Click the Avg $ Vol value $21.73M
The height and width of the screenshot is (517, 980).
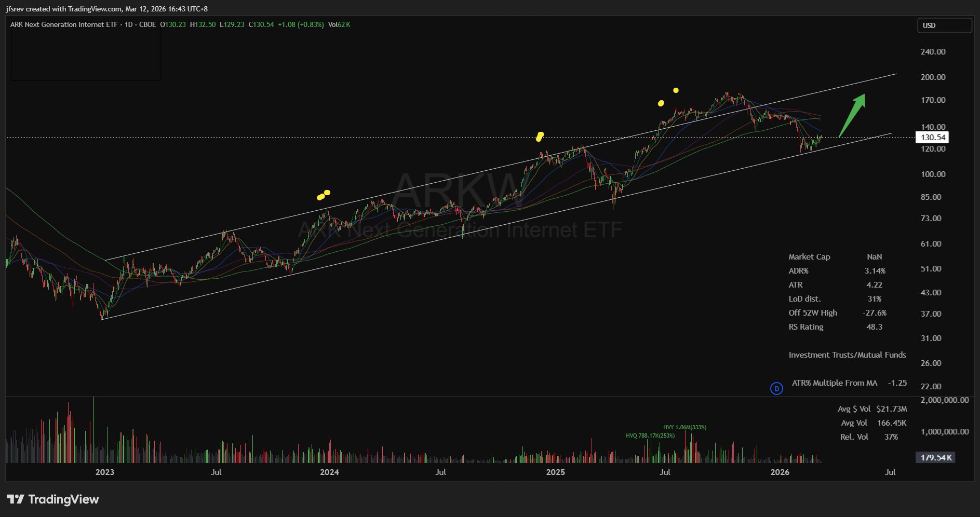tap(892, 409)
